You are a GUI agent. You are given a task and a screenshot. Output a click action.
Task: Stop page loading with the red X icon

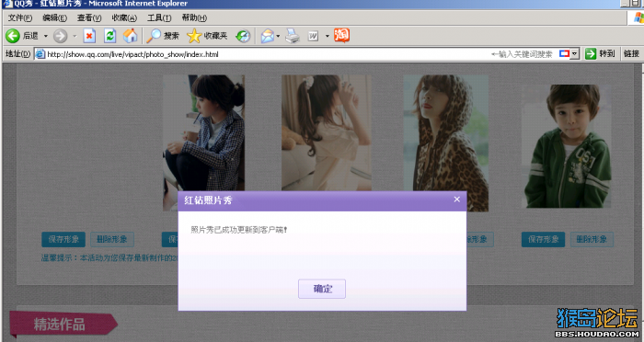pyautogui.click(x=89, y=36)
